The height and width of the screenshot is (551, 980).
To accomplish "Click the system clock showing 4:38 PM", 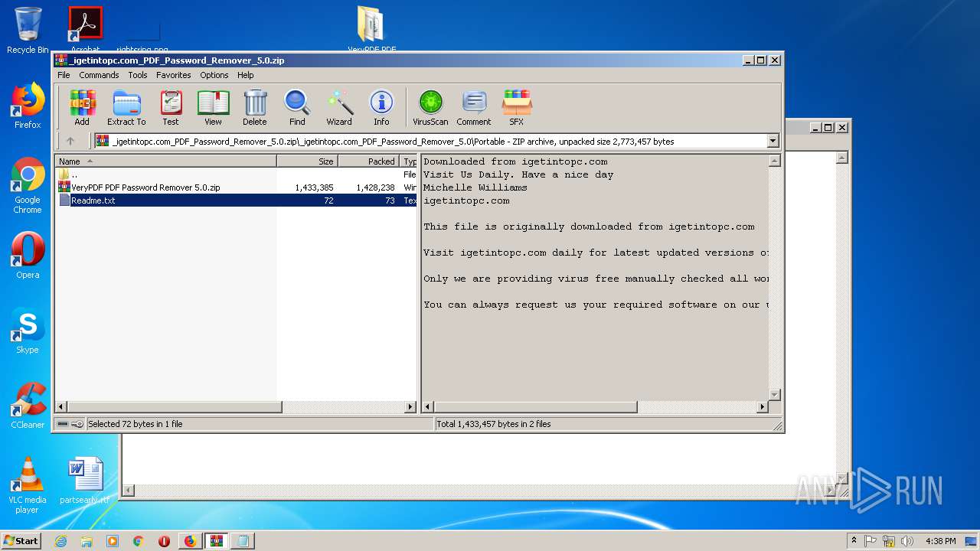I will pos(940,541).
